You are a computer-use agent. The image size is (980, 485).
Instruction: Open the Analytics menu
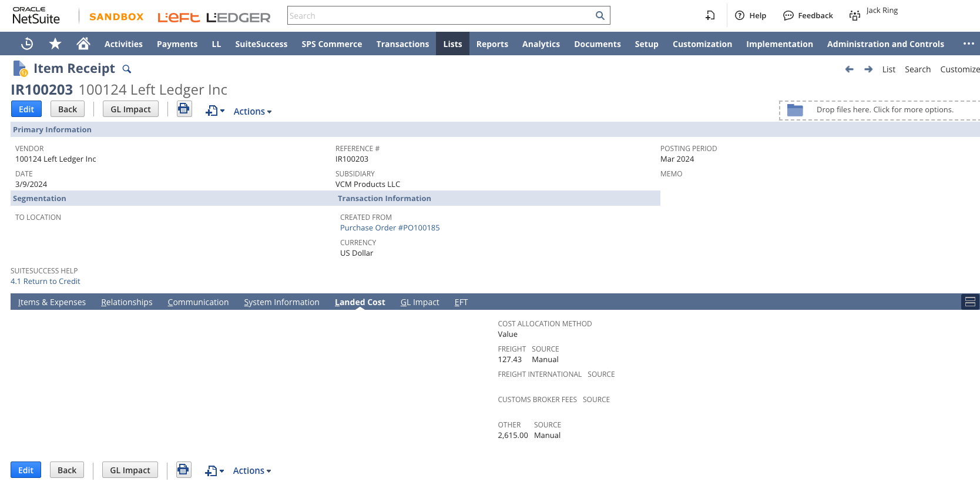click(541, 44)
